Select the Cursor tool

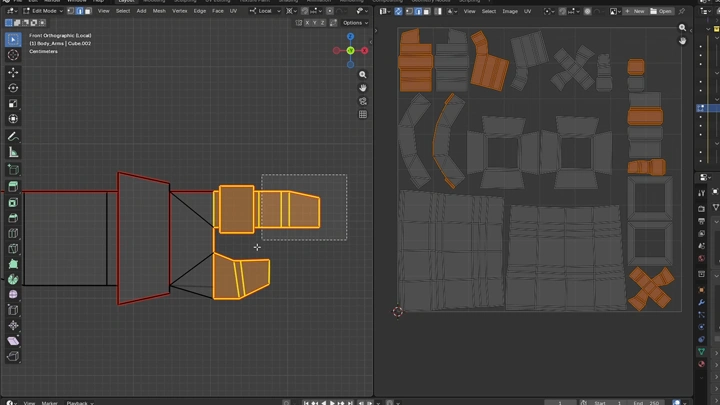[13, 55]
